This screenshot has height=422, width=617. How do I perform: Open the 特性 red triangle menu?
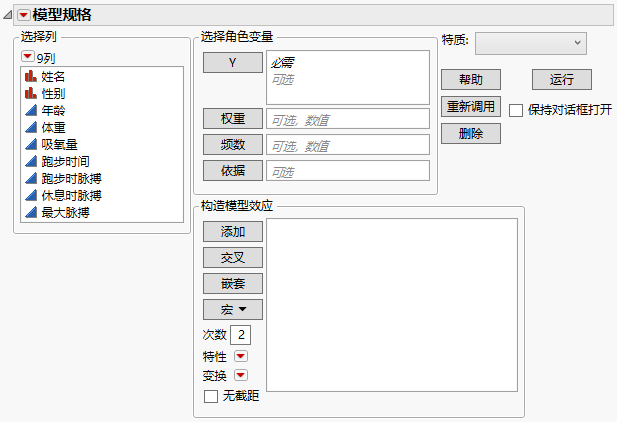[x=241, y=356]
